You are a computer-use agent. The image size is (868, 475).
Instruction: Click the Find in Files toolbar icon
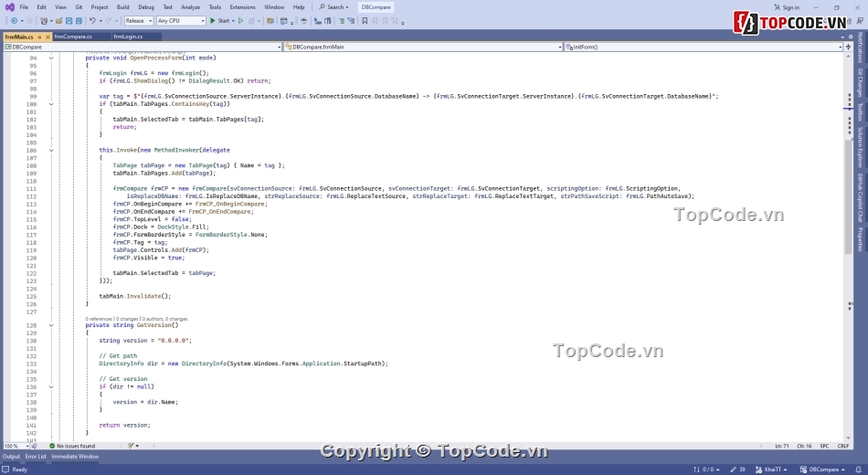click(x=270, y=20)
